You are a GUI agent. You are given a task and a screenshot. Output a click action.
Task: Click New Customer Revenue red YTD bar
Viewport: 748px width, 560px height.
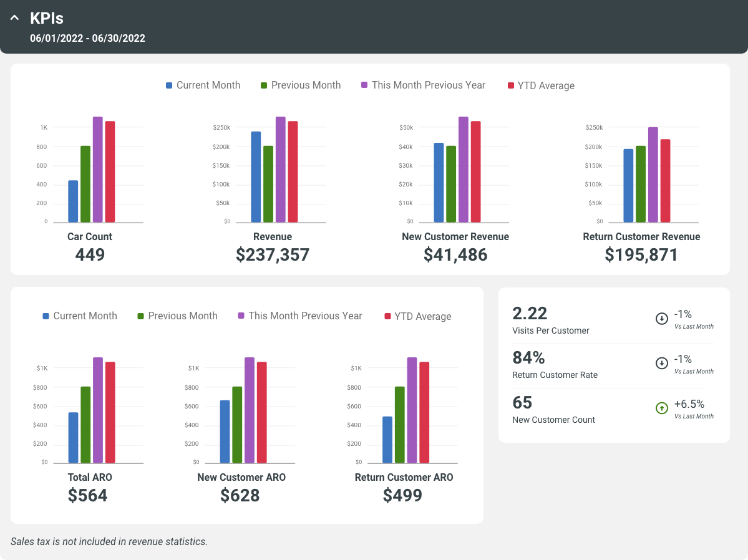pos(475,171)
